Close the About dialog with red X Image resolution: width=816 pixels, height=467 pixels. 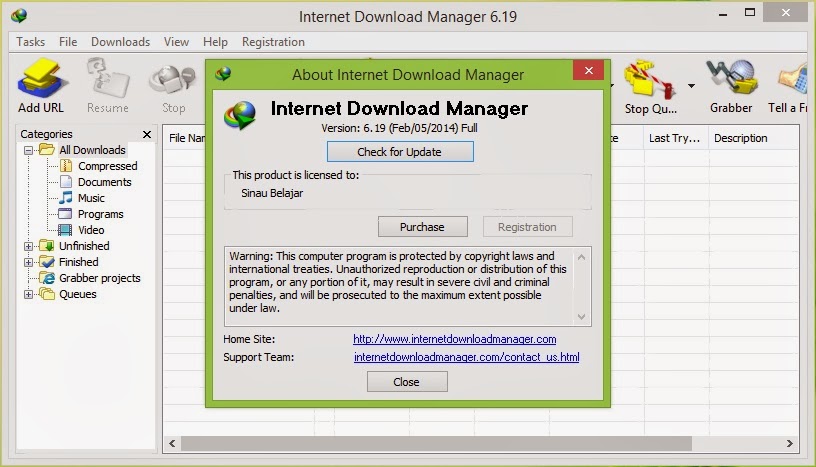pos(589,70)
